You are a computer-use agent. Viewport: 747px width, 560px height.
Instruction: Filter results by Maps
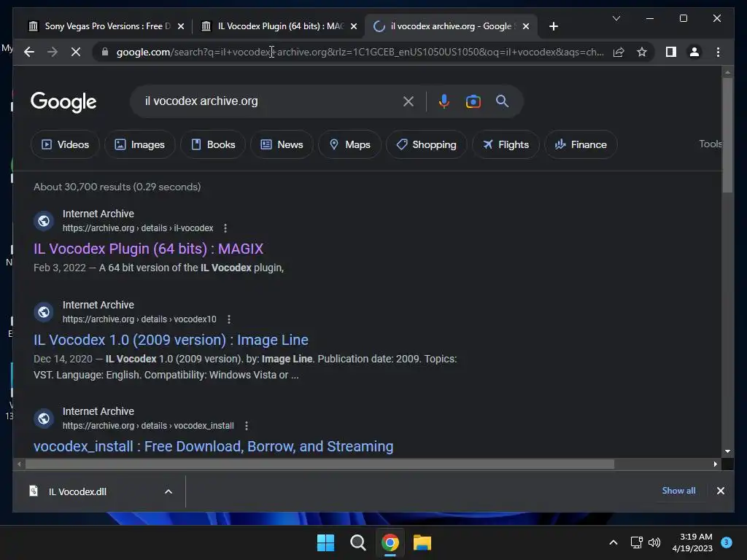[x=349, y=144]
